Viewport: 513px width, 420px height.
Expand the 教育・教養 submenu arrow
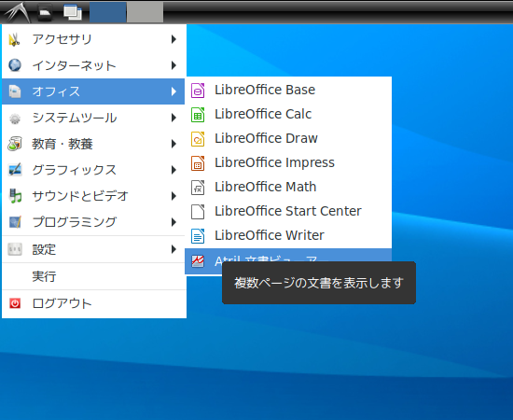[173, 144]
